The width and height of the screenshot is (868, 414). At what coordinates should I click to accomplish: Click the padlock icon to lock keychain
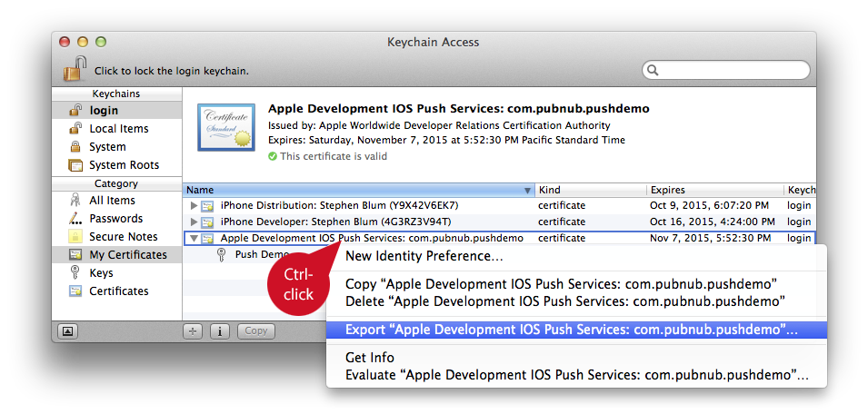pos(75,69)
